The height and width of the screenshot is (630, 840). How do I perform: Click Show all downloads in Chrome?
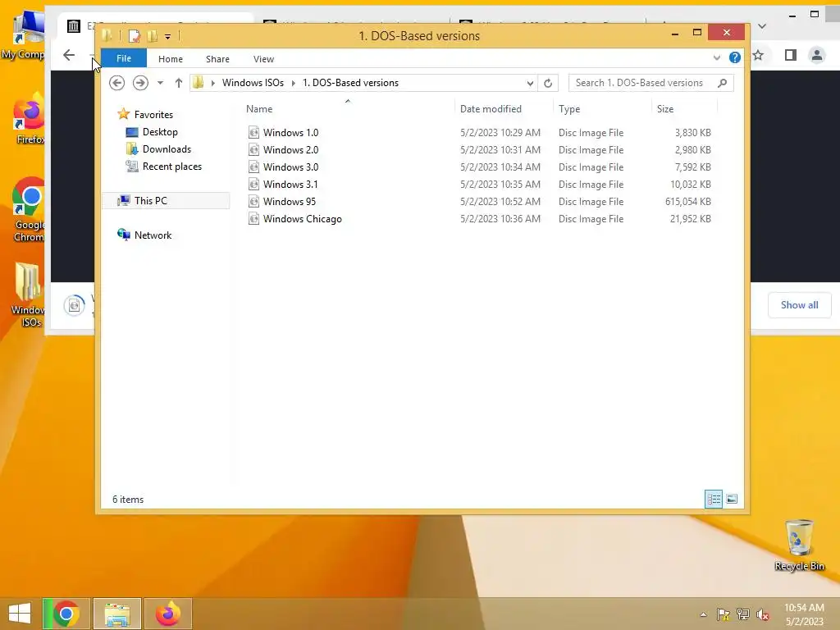point(799,305)
